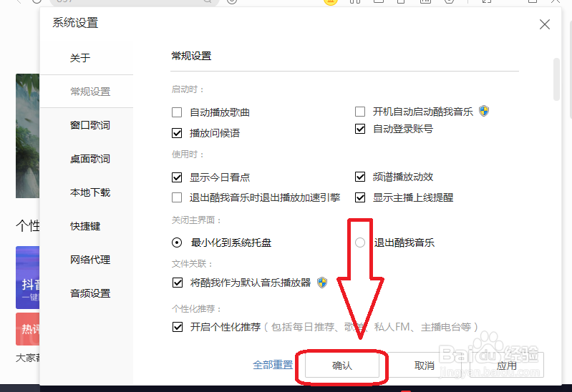Open landscape banner image in main window
The height and width of the screenshot is (392, 572).
click(27, 136)
